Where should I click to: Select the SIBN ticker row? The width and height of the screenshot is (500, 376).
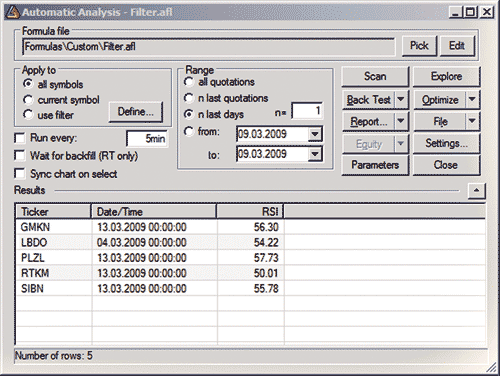(x=250, y=288)
